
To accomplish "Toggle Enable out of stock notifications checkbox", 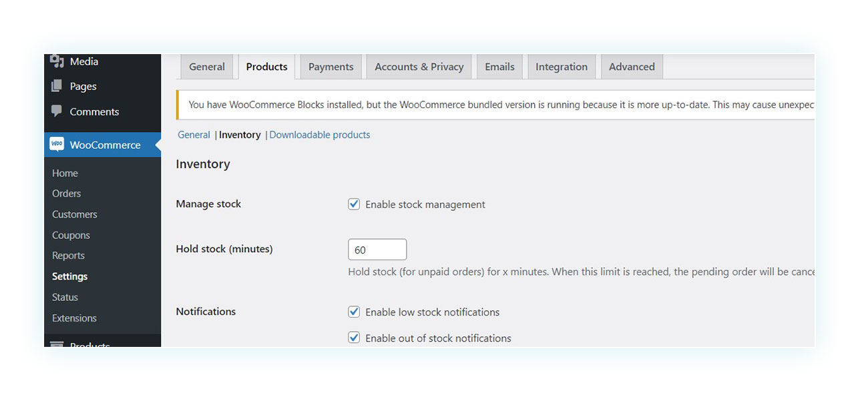I will pos(354,338).
